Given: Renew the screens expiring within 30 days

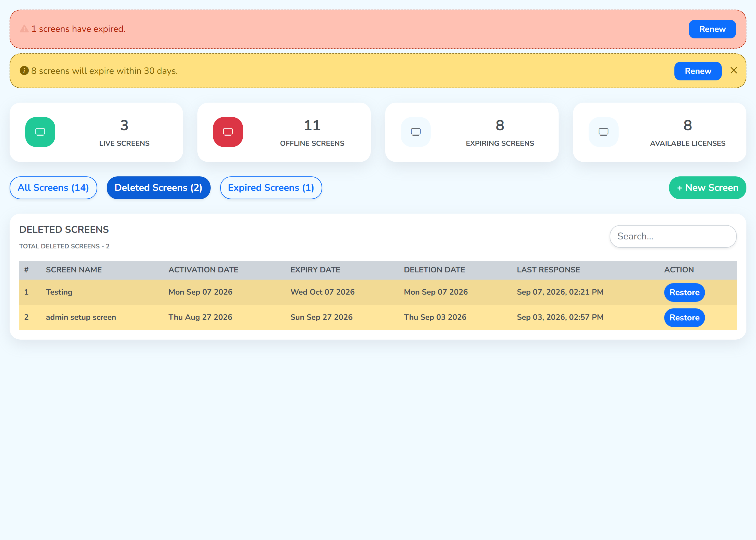Looking at the screenshot, I should pos(698,71).
